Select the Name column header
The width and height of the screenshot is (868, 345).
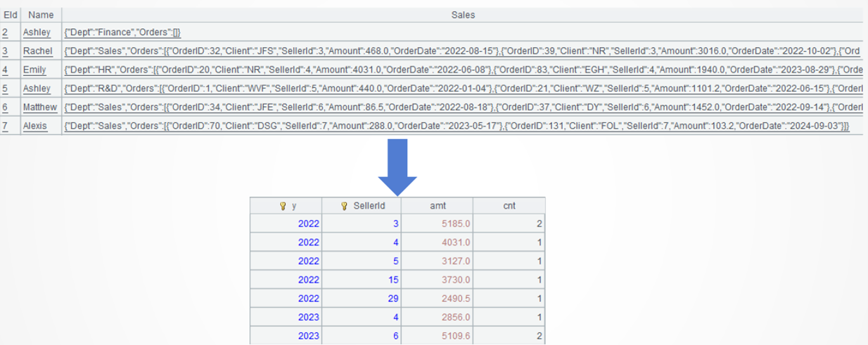pos(41,15)
